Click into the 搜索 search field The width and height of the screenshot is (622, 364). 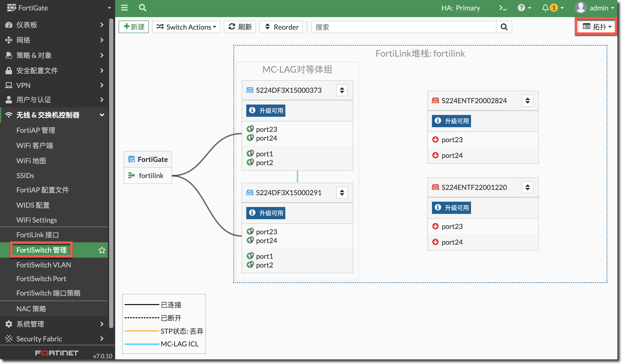click(x=403, y=27)
